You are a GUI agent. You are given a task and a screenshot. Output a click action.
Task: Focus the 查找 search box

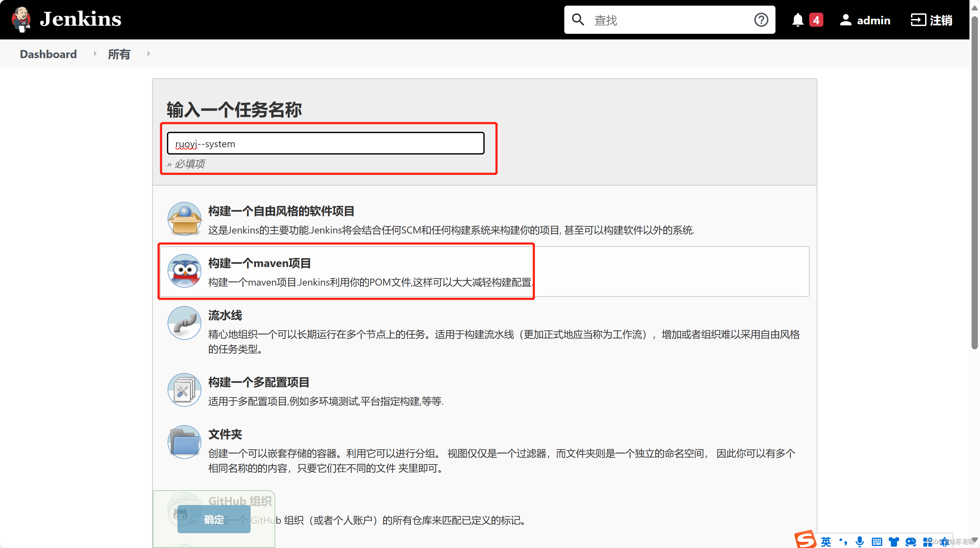[x=670, y=20]
